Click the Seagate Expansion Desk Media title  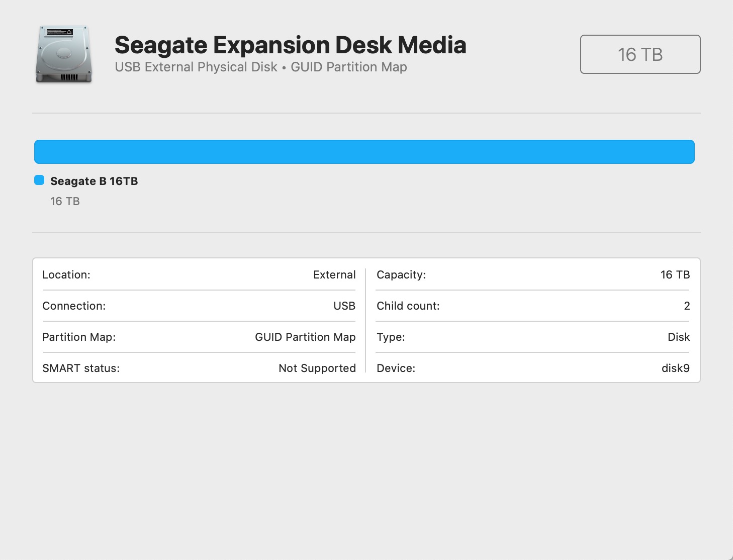290,45
